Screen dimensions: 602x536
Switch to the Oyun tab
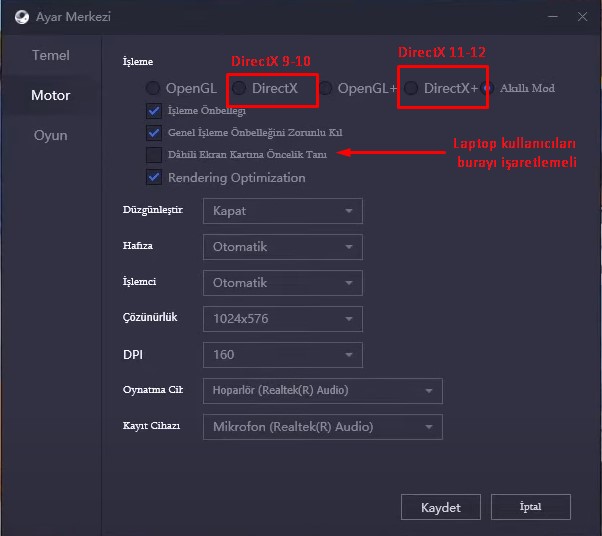pyautogui.click(x=51, y=135)
